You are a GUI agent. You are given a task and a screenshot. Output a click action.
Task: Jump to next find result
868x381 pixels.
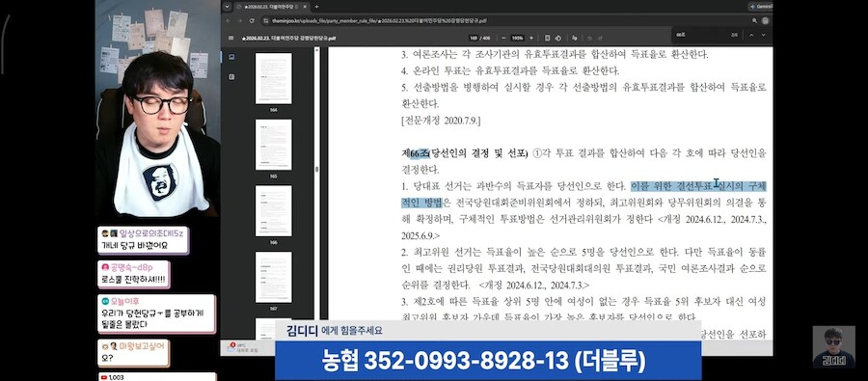point(764,35)
